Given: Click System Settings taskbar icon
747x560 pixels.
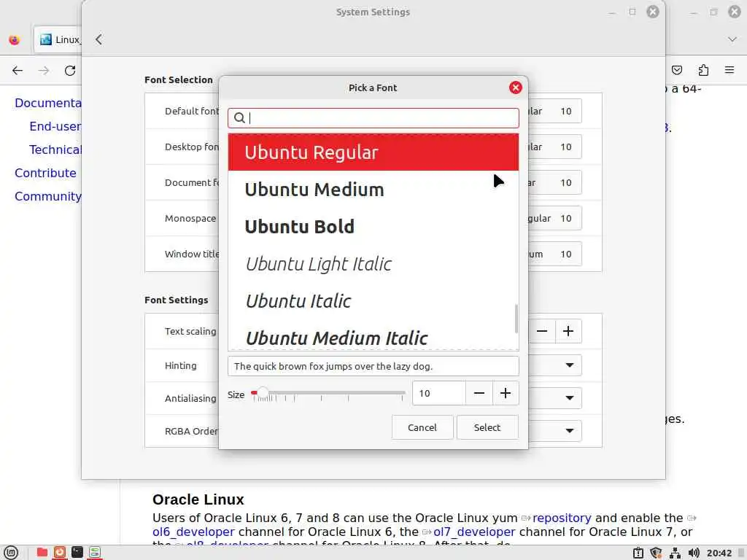Looking at the screenshot, I should click(95, 553).
